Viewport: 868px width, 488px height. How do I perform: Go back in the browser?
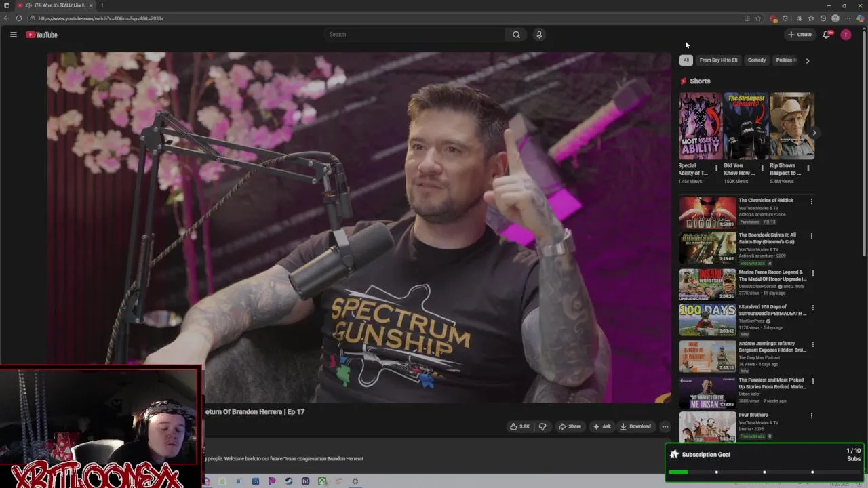(x=7, y=18)
